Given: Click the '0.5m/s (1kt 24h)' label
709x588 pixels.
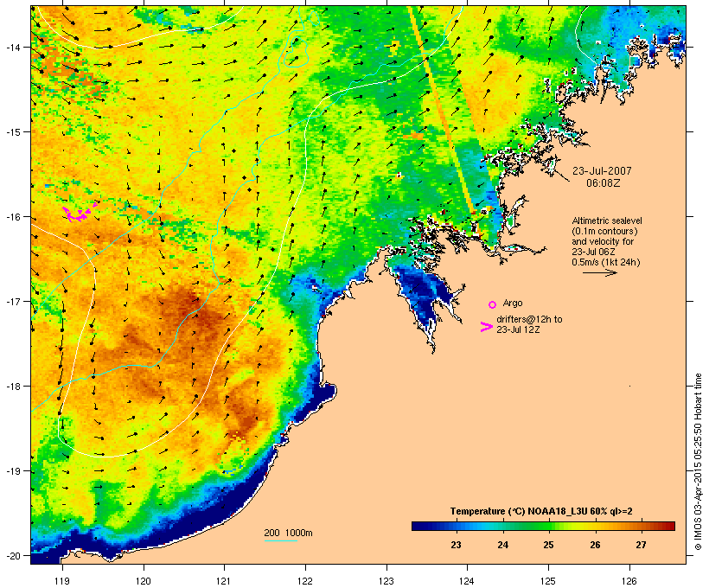Looking at the screenshot, I should point(606,262).
